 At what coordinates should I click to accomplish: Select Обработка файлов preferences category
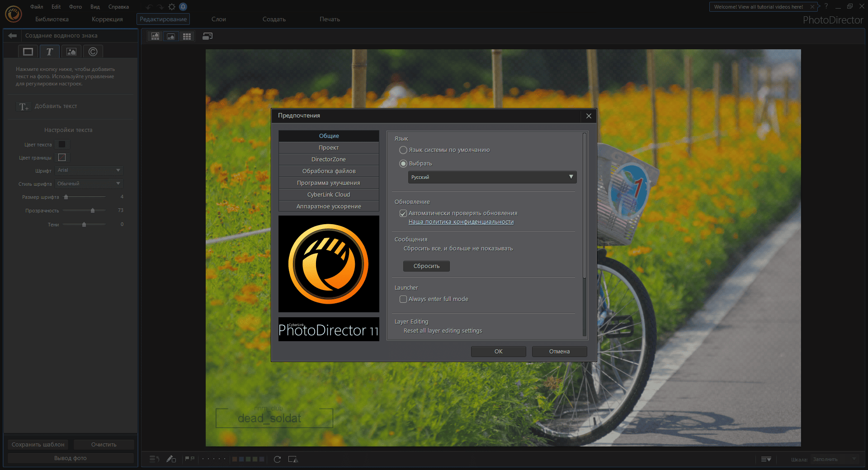(329, 171)
